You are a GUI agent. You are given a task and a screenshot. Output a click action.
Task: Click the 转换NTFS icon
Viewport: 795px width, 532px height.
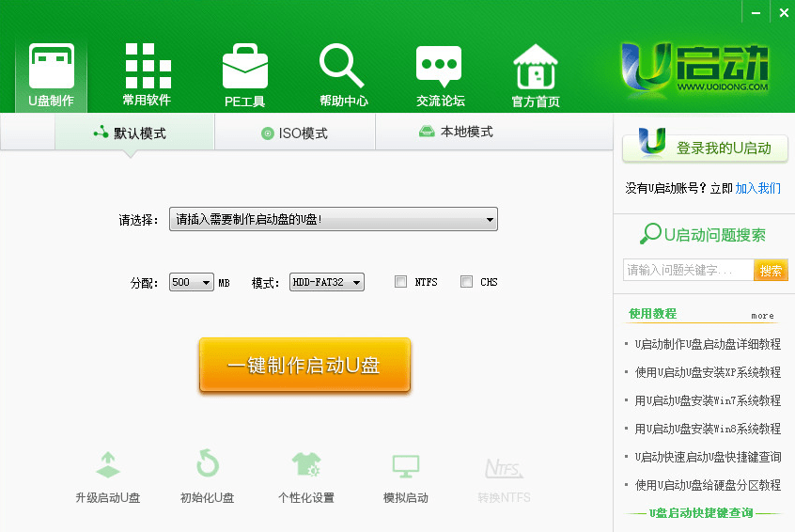pyautogui.click(x=504, y=468)
